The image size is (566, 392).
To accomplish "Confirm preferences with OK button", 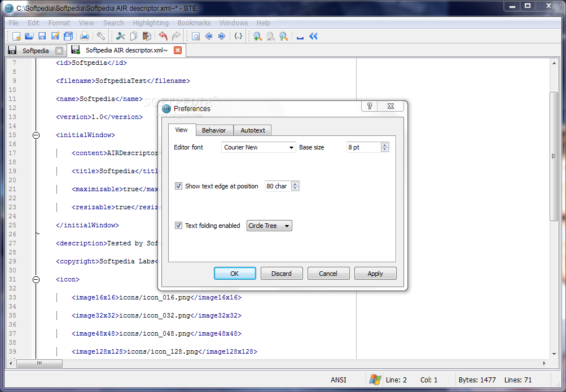I will click(235, 274).
